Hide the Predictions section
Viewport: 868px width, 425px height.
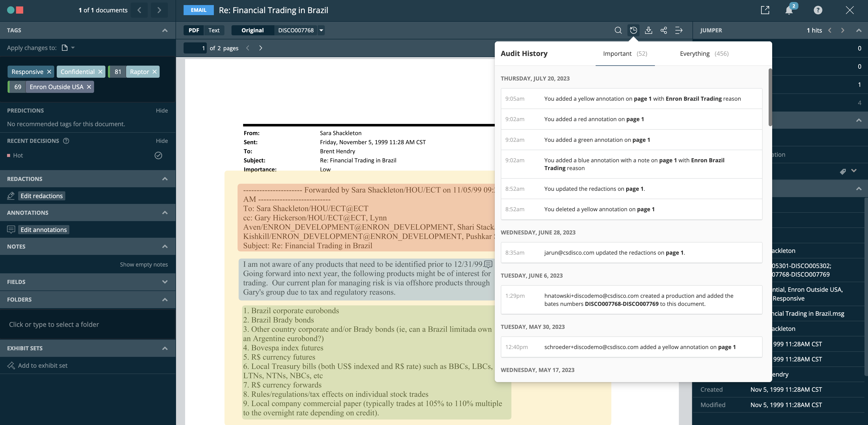(x=162, y=110)
